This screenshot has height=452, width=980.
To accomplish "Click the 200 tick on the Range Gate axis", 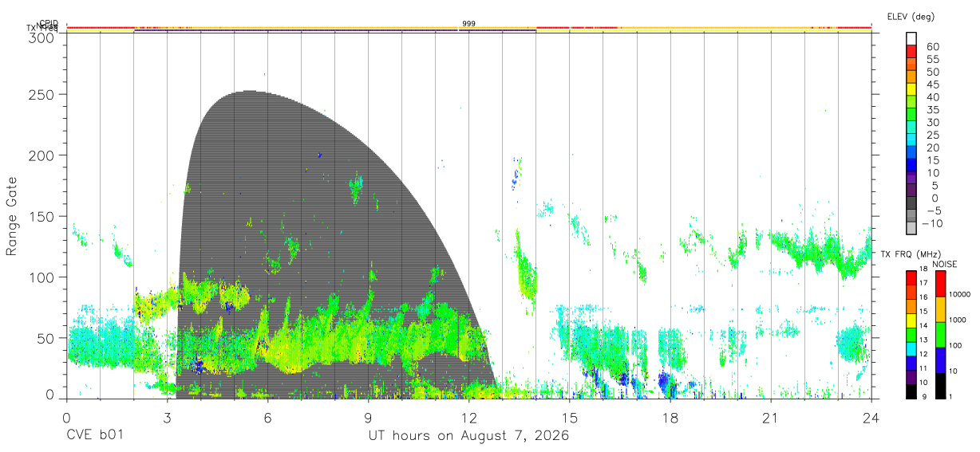I will 43,155.
